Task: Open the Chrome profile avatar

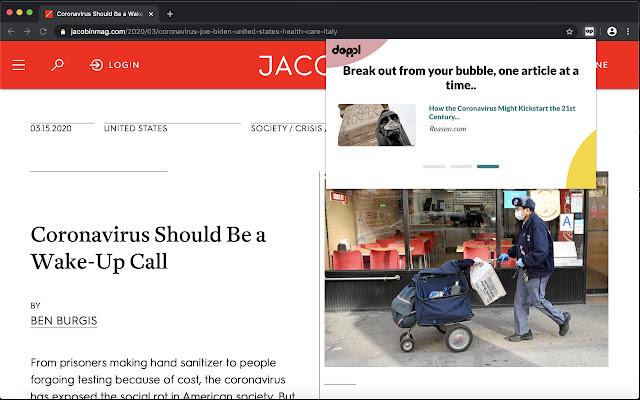Action: click(x=611, y=32)
